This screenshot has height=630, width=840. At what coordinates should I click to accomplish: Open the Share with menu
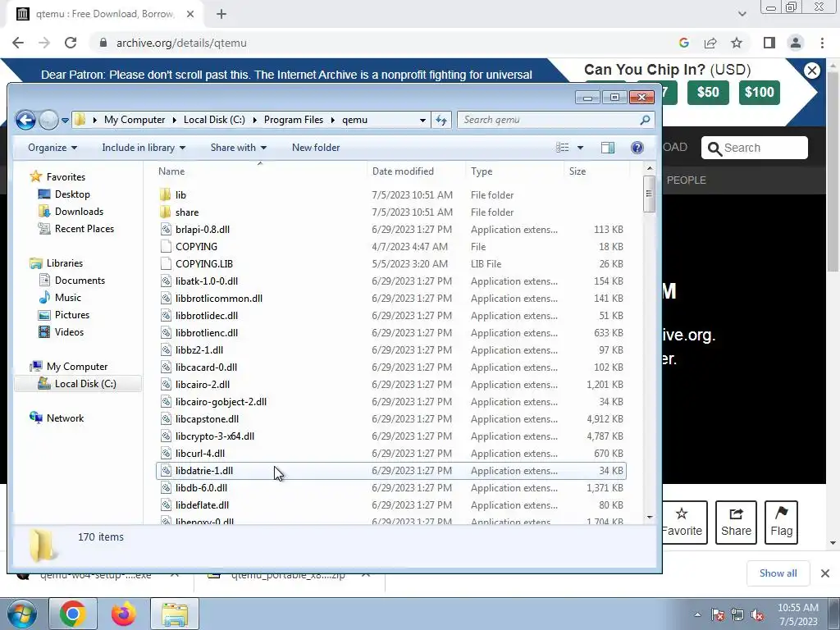tap(239, 148)
